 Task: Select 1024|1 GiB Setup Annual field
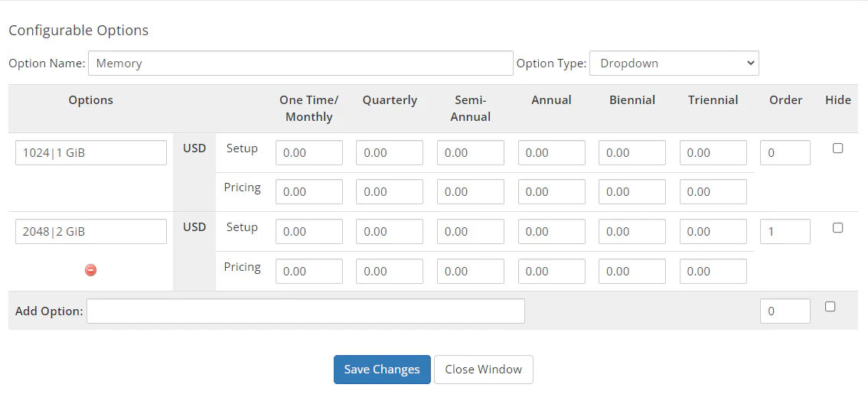tap(551, 153)
